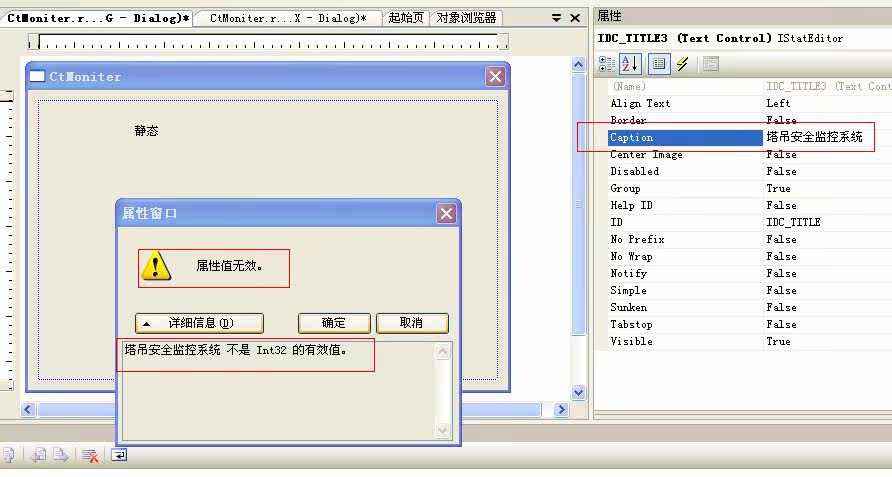
Task: Open the Events lightning bolt icon
Action: (x=682, y=64)
